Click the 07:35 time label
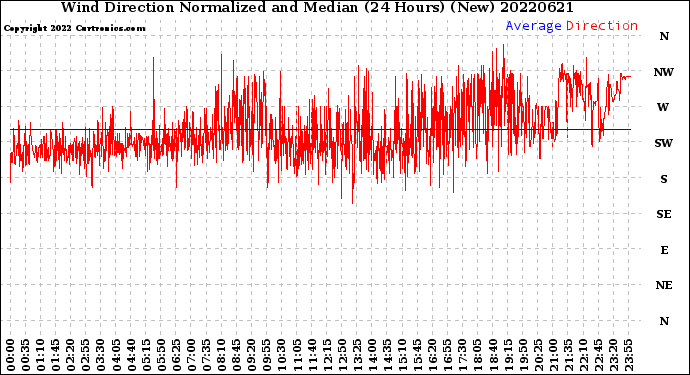690x375 pixels. 206,356
